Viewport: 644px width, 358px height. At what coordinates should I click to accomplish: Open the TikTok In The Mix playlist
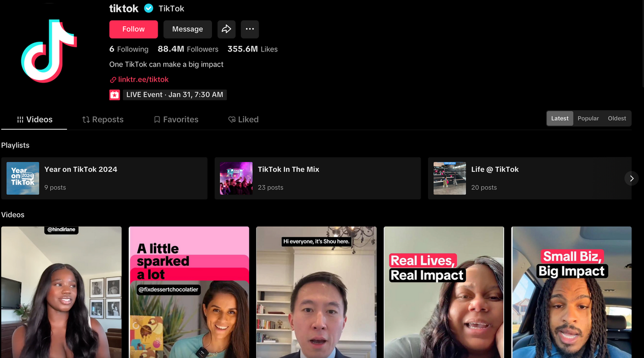[x=318, y=178]
